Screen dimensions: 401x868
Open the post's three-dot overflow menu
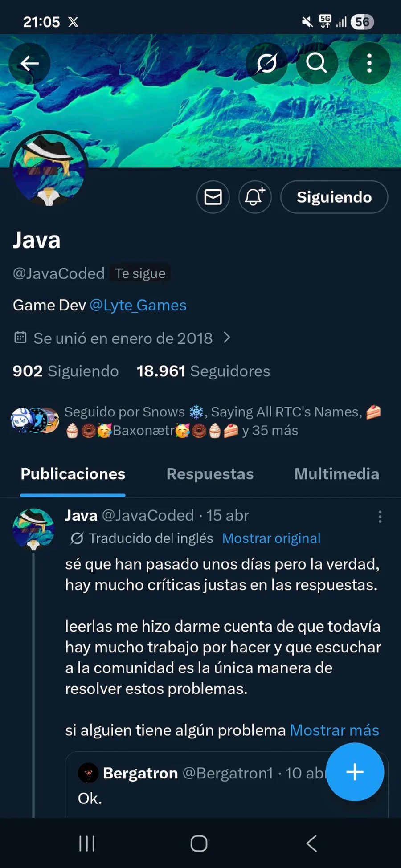point(380,517)
